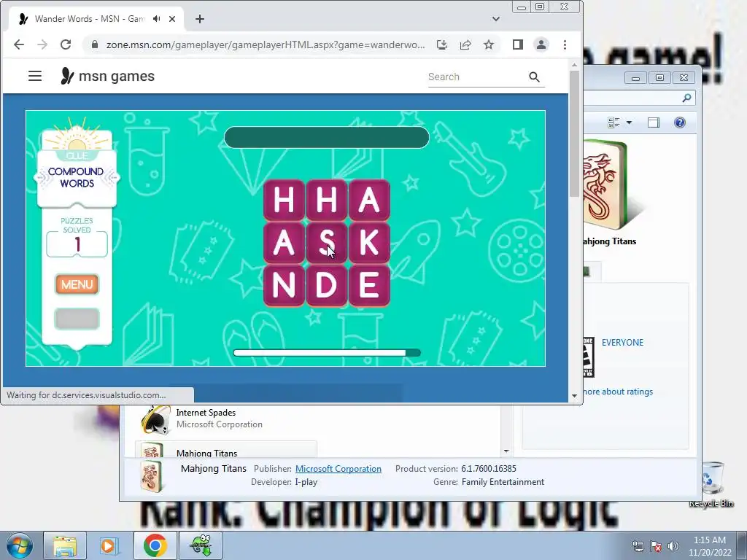
Task: Click Mahjong Titans details pane icon
Action: (152, 476)
